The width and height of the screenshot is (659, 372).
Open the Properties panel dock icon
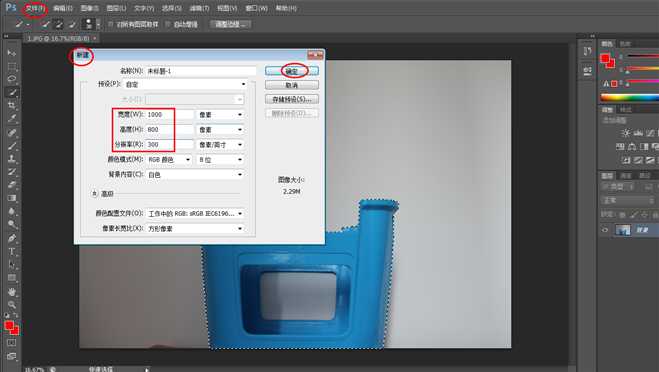(588, 70)
